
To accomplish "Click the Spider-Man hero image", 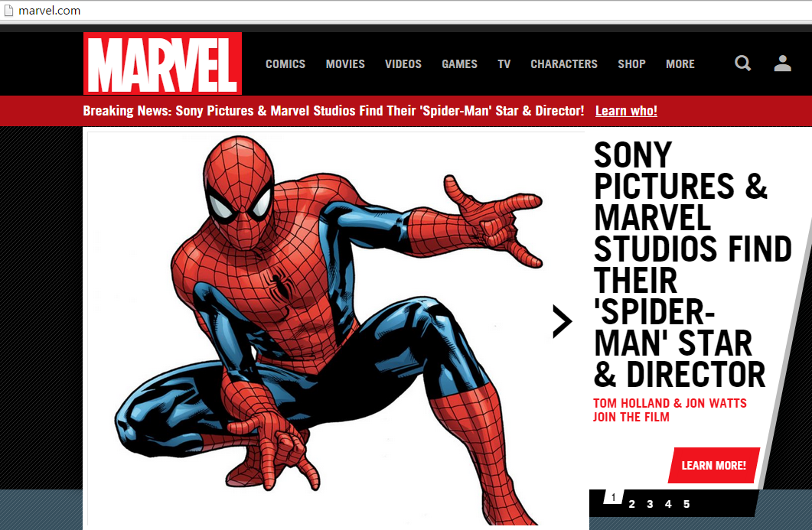I will coord(329,329).
